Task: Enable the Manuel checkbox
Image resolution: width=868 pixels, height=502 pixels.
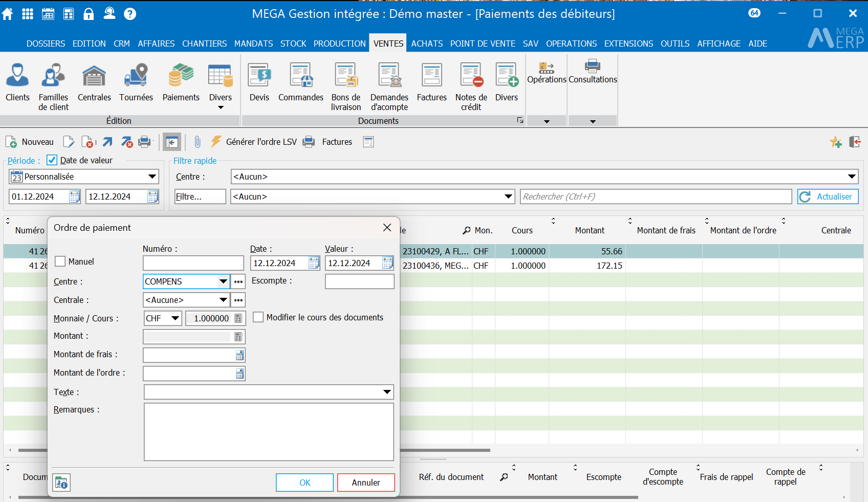Action: pyautogui.click(x=60, y=261)
